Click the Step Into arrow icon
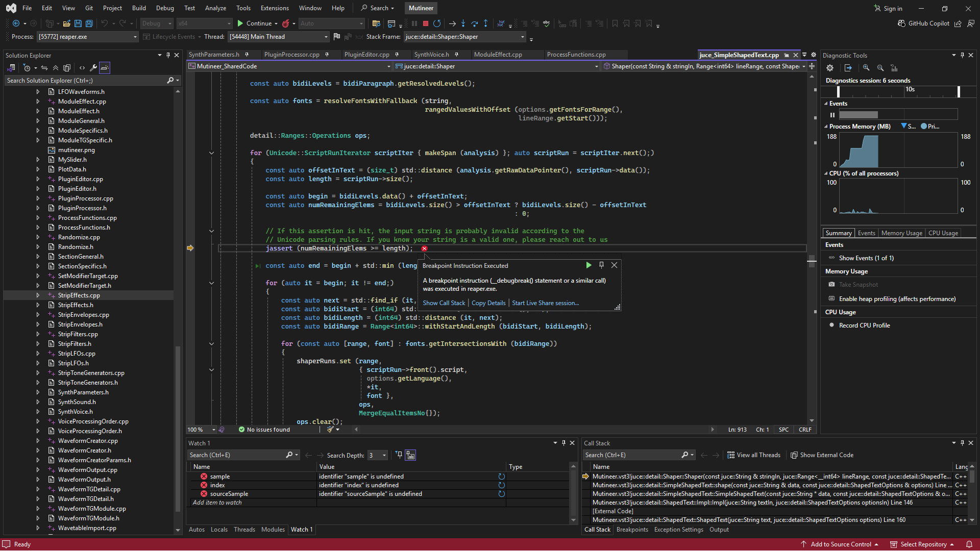The height and width of the screenshot is (551, 980). click(463, 23)
